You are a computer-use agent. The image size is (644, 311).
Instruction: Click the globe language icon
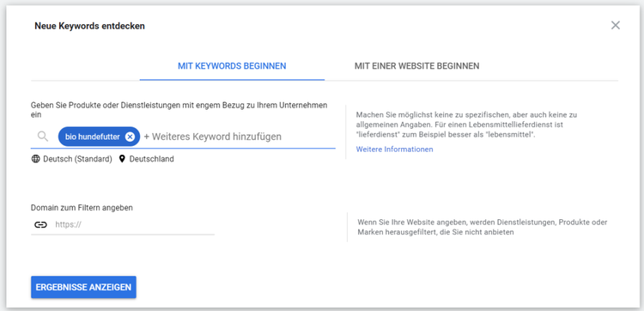36,159
